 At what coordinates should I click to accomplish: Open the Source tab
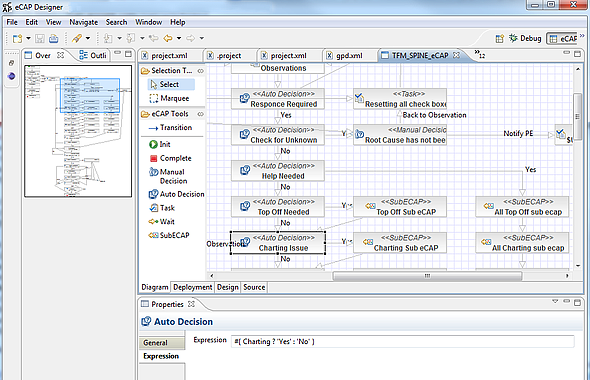click(254, 287)
